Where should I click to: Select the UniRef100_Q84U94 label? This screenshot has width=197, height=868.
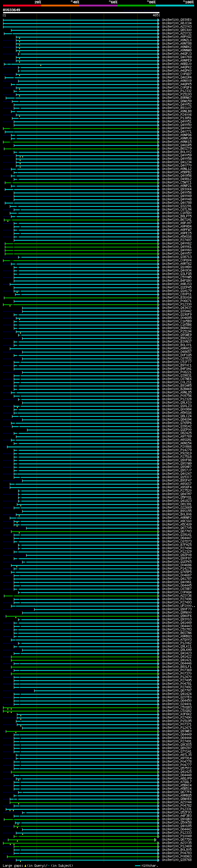pos(176,419)
